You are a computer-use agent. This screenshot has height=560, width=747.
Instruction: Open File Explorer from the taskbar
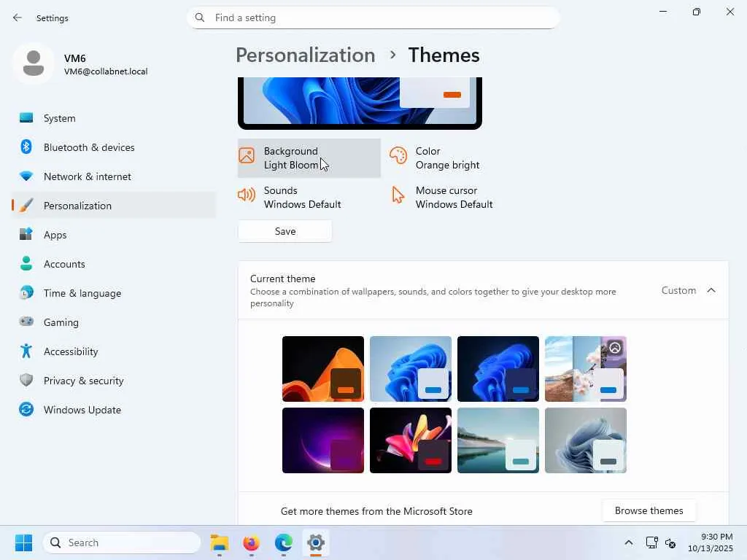[220, 542]
